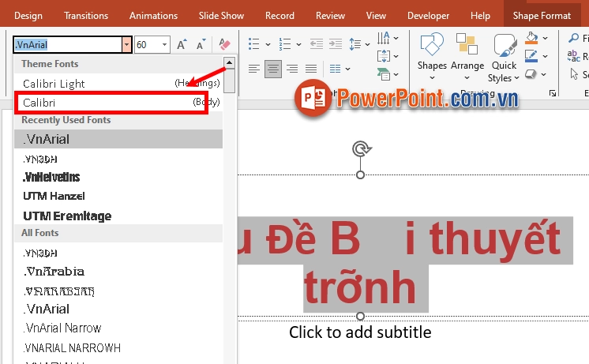The height and width of the screenshot is (364, 589).
Task: Apply shape fill with paint bucket icon
Action: pos(531,38)
